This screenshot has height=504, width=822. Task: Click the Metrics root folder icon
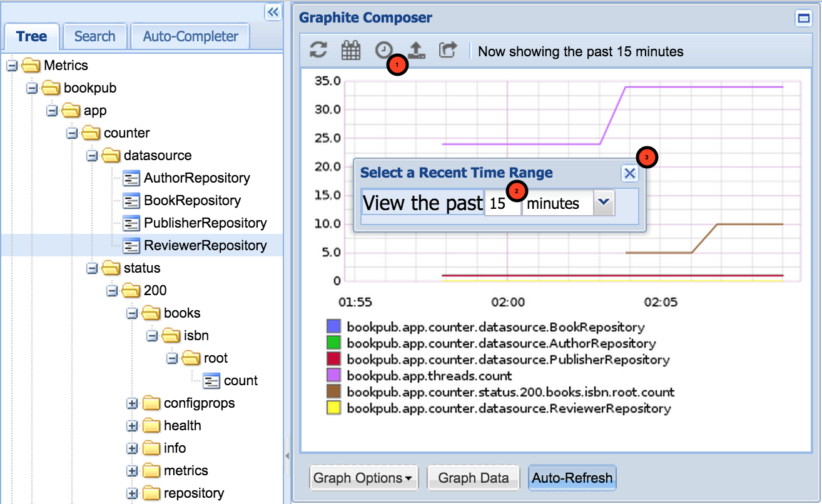pyautogui.click(x=31, y=65)
